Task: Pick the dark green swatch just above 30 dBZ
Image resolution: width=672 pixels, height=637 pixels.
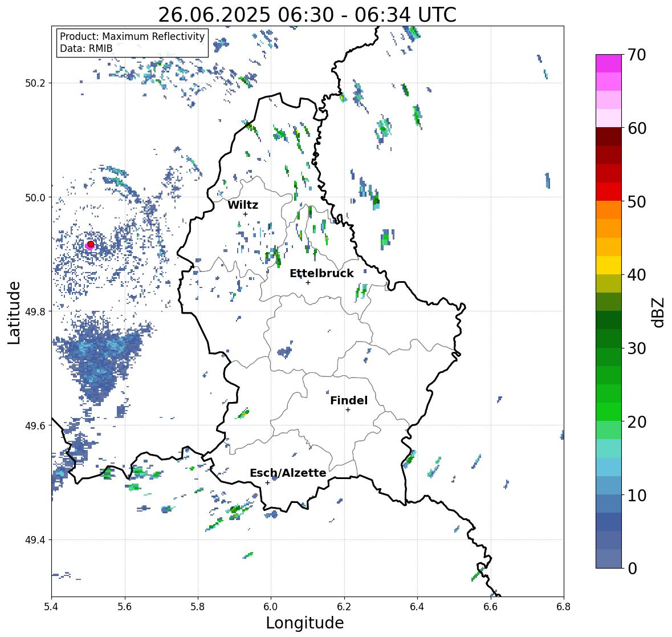Action: (609, 338)
